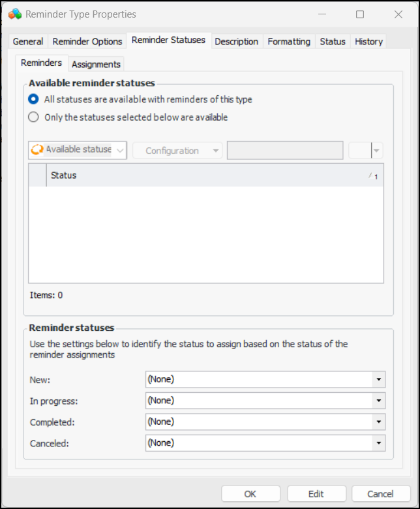Switch to the Assignments sub-tab
Screen dimensions: 420x509
pos(96,64)
